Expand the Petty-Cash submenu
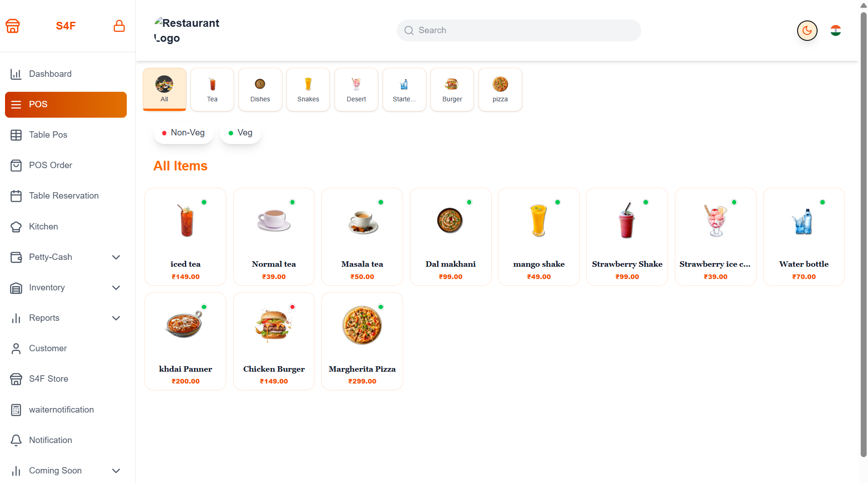Image resolution: width=868 pixels, height=483 pixels. pos(116,257)
